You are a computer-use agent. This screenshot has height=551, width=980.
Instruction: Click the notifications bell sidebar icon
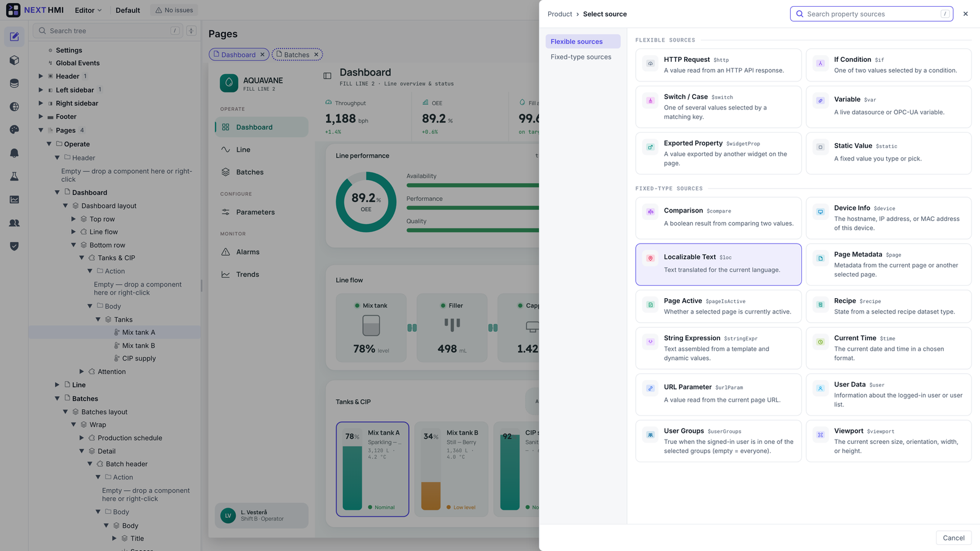click(x=14, y=153)
